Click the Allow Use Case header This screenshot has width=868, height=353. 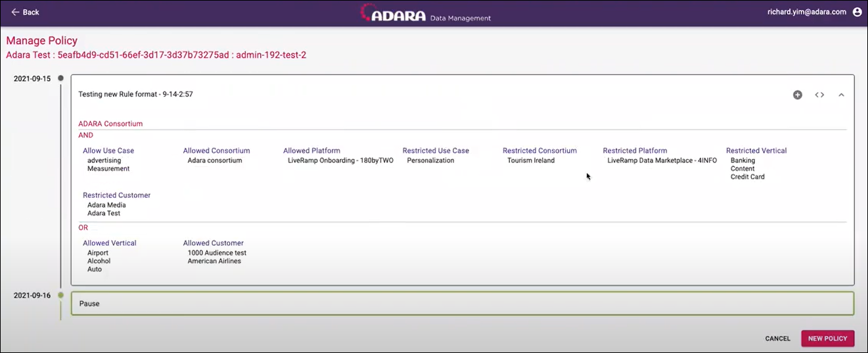[x=108, y=151]
